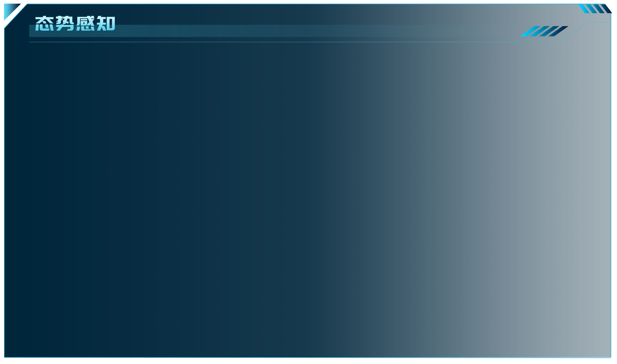Click the dark navy stripe at the top-right corner
The height and width of the screenshot is (364, 617).
606,9
